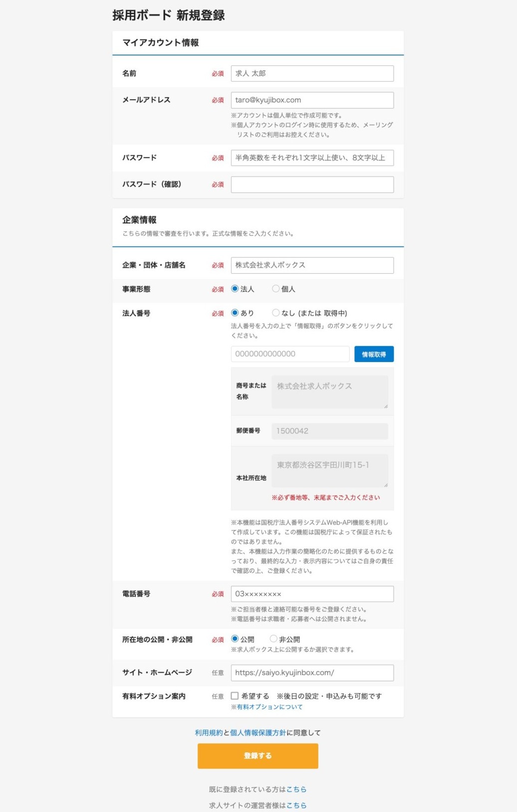This screenshot has height=812, width=517.
Task: Choose あり for corporate number
Action: pyautogui.click(x=235, y=313)
